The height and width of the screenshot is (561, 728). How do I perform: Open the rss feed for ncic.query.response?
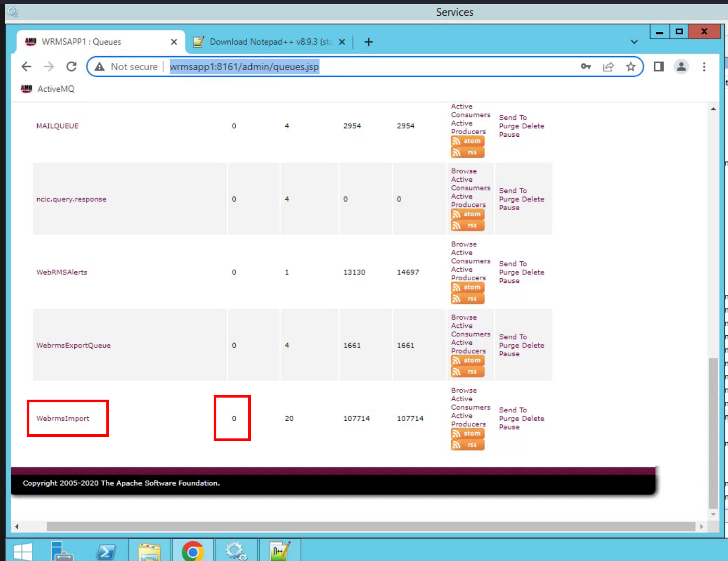[468, 226]
